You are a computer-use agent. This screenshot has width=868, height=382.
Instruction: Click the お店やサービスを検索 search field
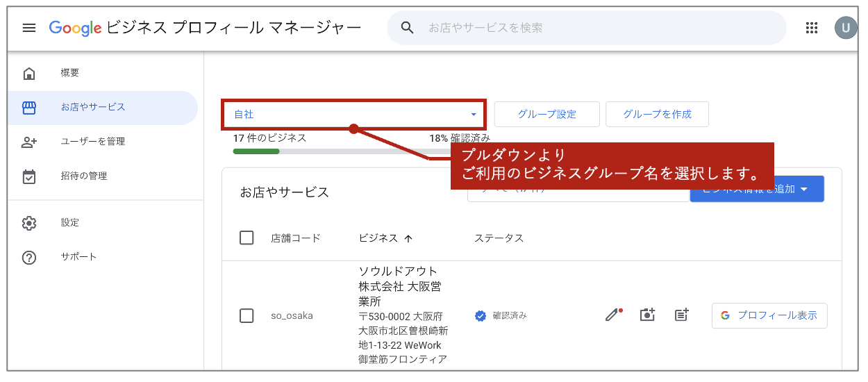(x=597, y=28)
